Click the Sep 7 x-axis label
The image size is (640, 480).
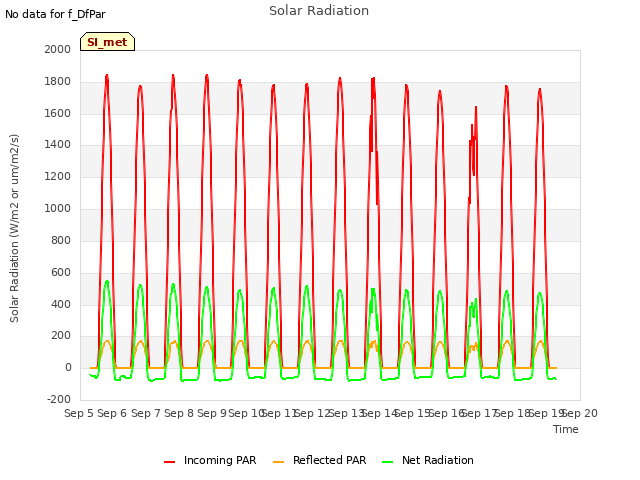[x=145, y=413]
